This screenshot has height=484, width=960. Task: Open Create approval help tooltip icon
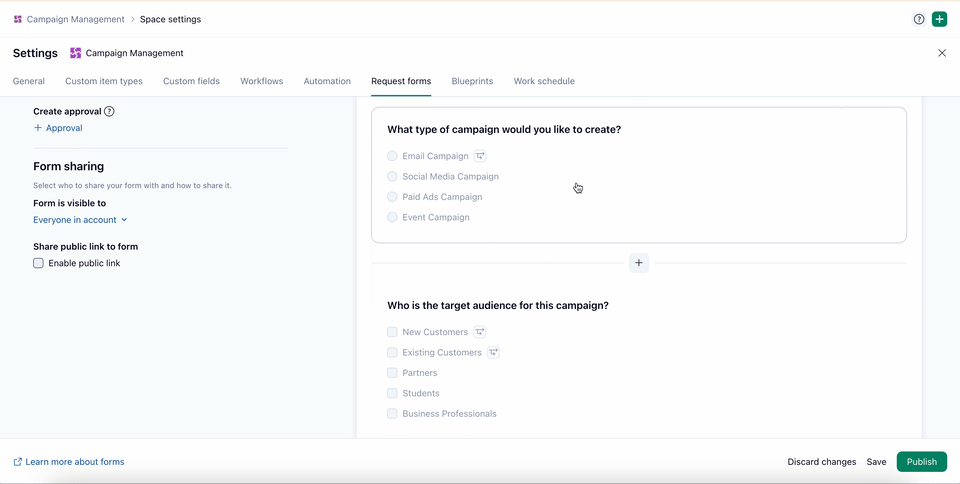point(109,111)
